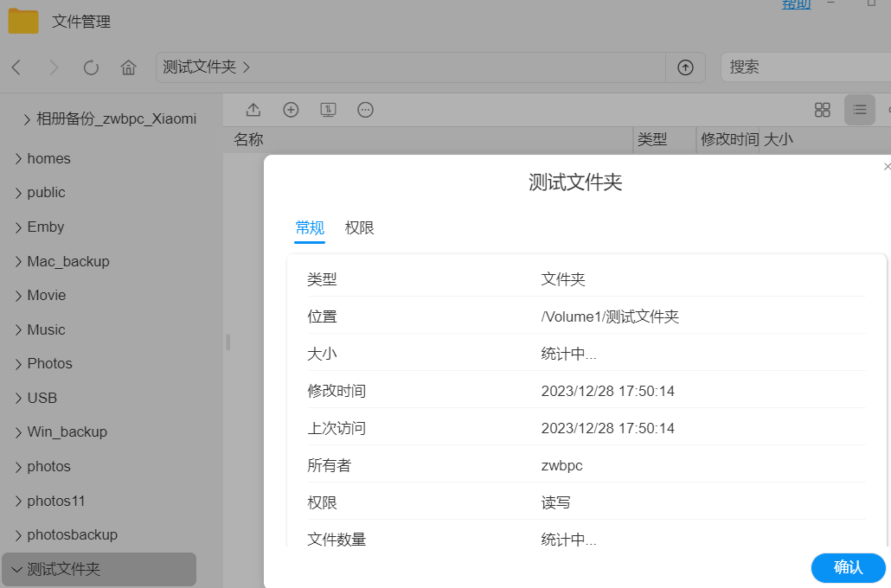Select the list view icon
This screenshot has height=588, width=891.
[x=859, y=110]
